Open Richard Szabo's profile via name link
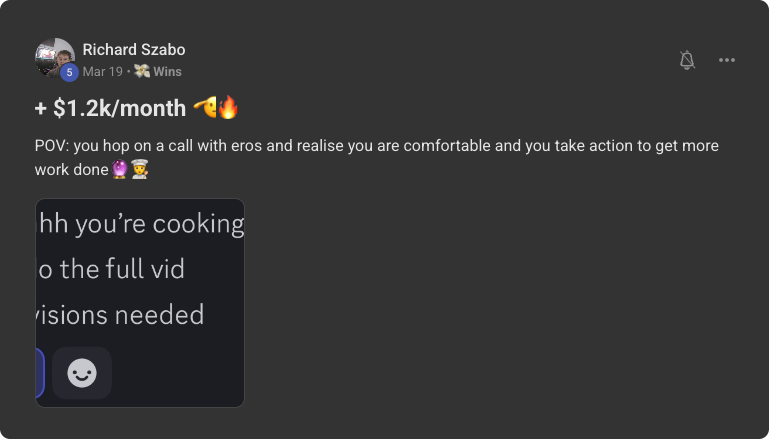 point(133,50)
